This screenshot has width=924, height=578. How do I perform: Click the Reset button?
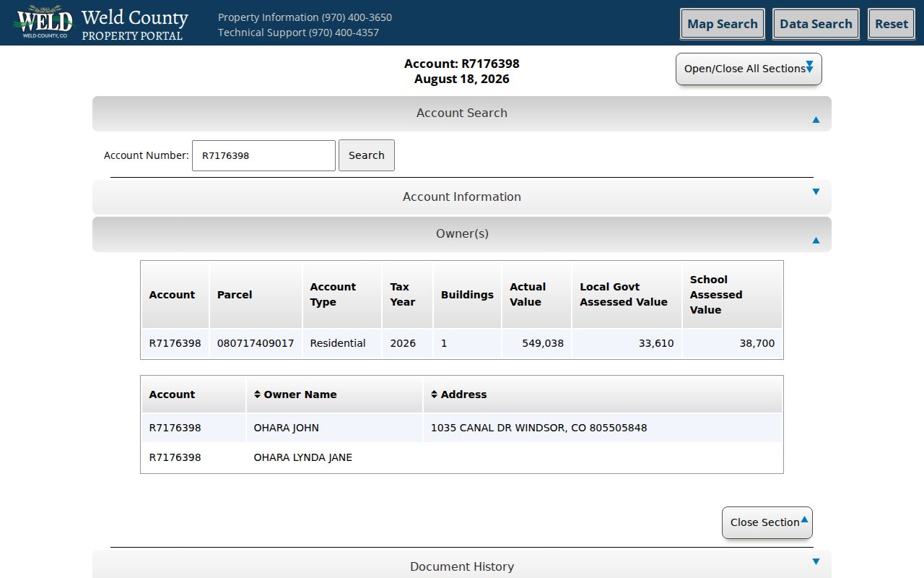(892, 24)
